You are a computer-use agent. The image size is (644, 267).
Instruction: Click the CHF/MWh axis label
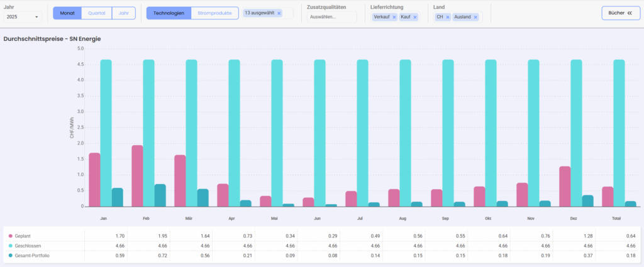pos(72,128)
